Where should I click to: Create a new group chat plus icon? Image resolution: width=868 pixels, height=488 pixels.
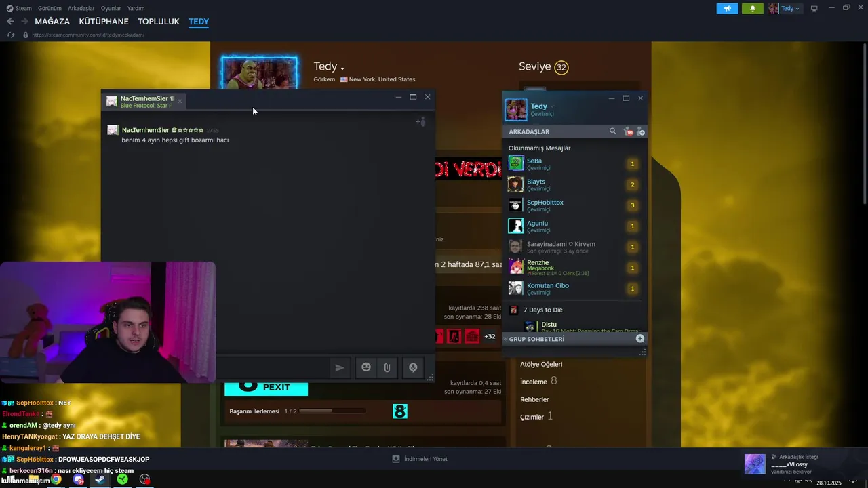(640, 338)
